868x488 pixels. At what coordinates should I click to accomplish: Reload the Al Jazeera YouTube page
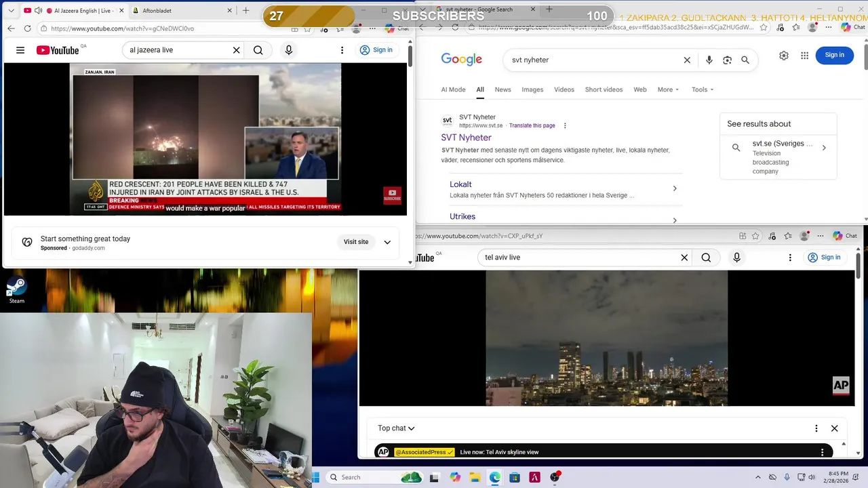pos(27,28)
